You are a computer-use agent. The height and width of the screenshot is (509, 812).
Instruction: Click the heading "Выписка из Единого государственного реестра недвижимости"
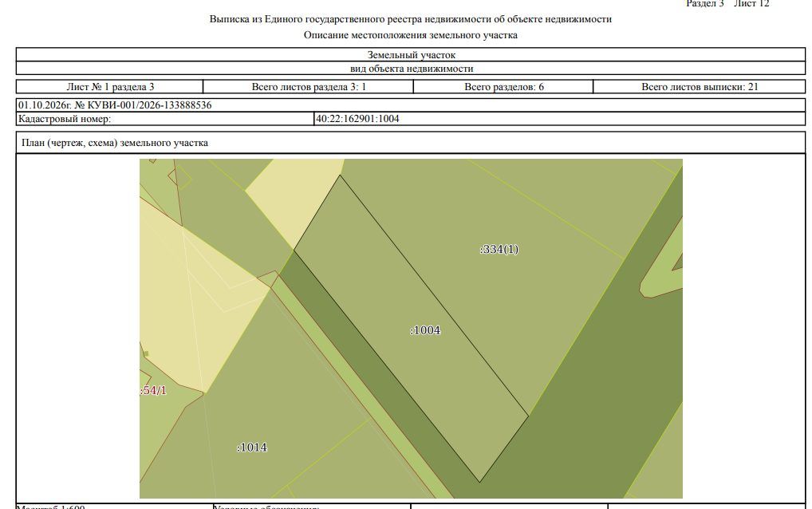(410, 19)
